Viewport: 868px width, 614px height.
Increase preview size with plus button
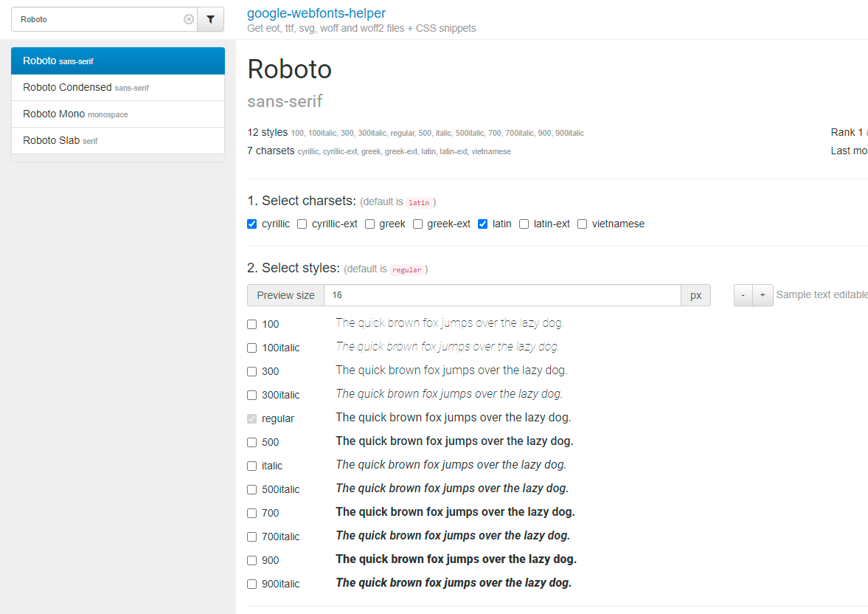tap(763, 295)
